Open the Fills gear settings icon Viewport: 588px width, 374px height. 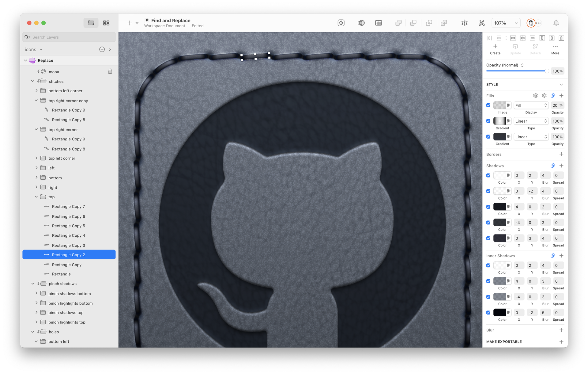[544, 96]
